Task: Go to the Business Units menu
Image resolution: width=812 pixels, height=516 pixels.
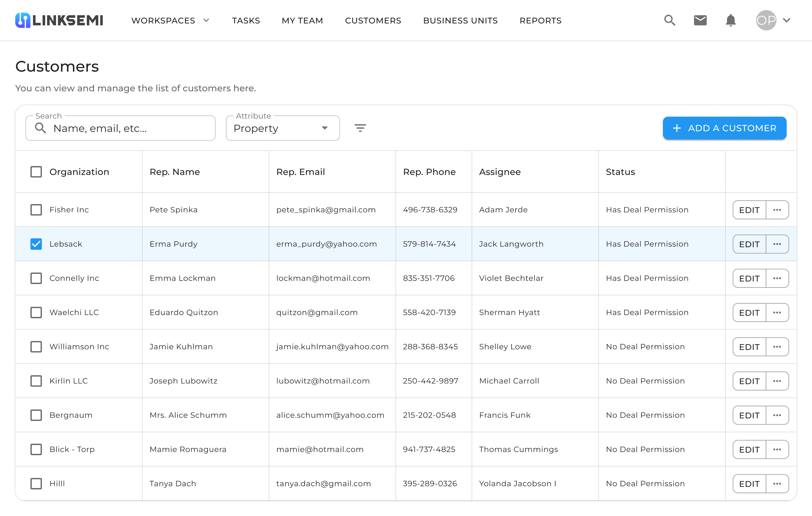Action: point(460,21)
